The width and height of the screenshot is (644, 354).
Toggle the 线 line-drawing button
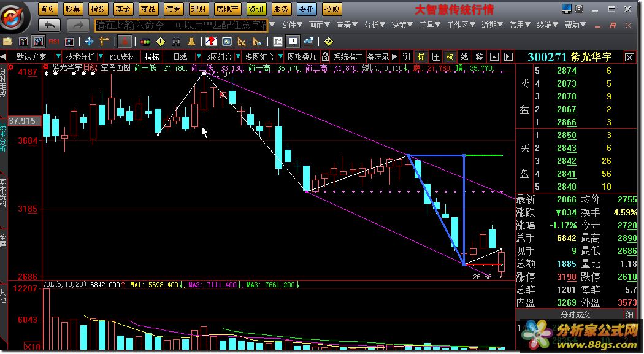(x=464, y=56)
